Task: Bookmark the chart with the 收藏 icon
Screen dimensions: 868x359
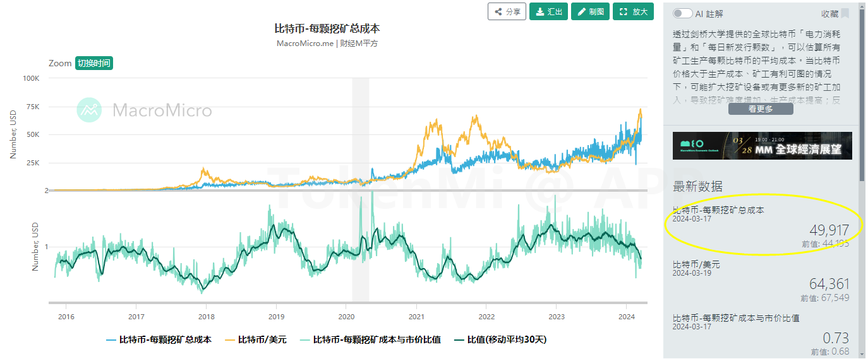Action: point(845,13)
